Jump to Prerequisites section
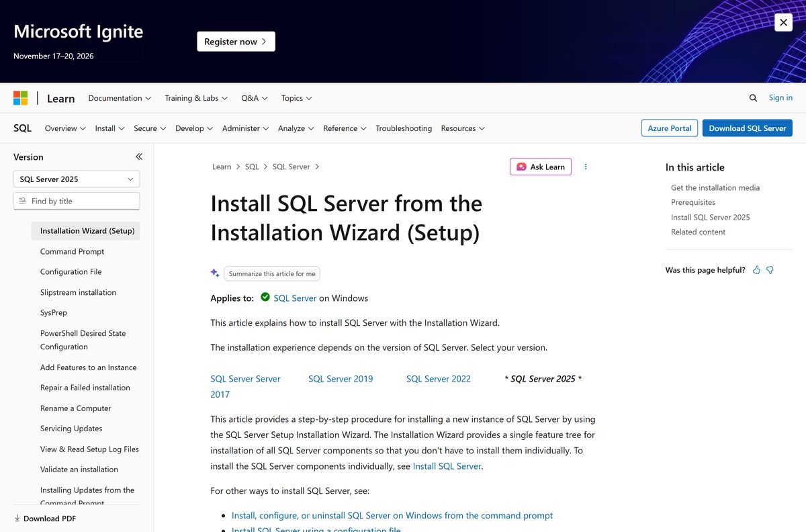This screenshot has width=806, height=532. [693, 202]
